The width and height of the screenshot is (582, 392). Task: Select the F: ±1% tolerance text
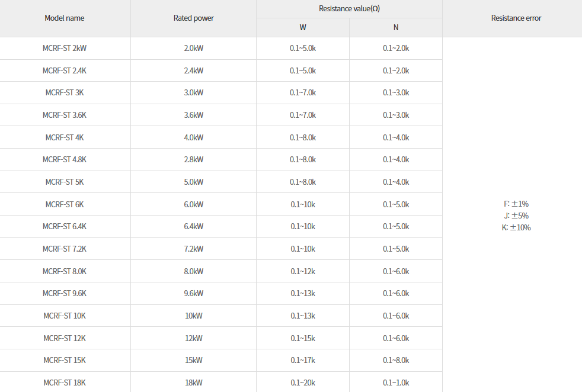pos(516,204)
